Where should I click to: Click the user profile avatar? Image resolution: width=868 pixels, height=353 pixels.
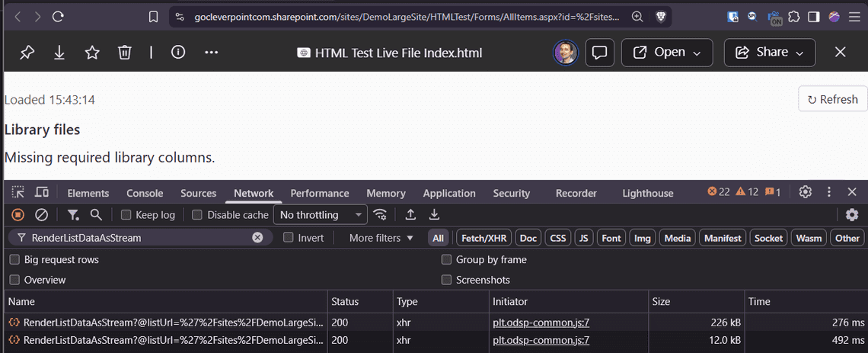click(566, 53)
